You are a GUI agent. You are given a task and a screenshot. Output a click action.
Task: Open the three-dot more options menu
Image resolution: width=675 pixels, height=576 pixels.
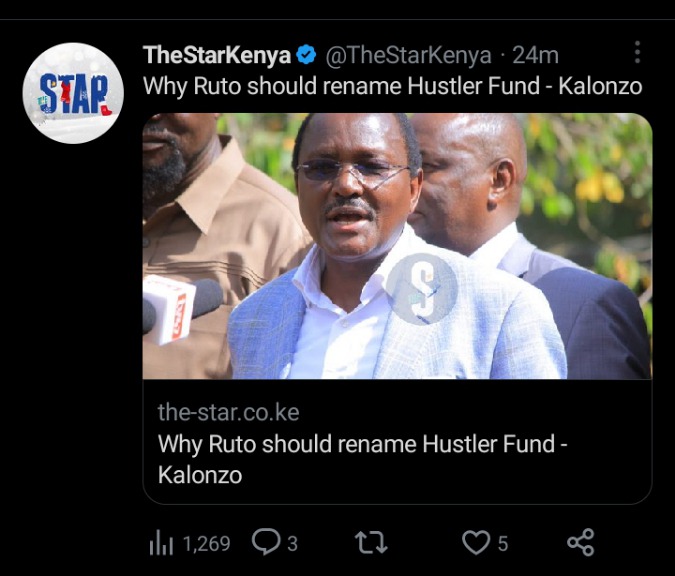(x=638, y=53)
